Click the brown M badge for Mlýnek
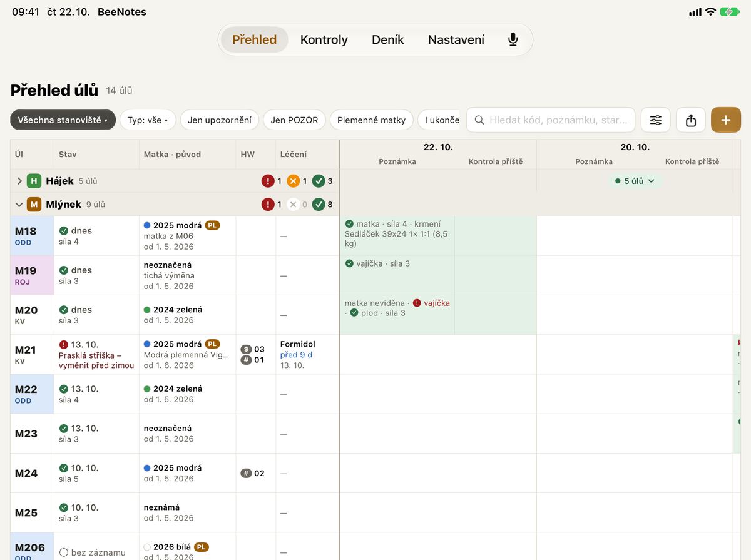Viewport: 751px width, 560px height. coord(34,205)
